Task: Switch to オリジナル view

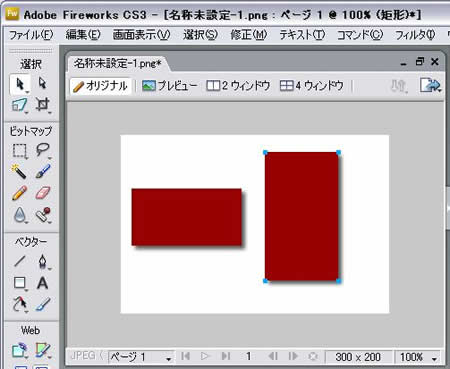Action: tap(100, 86)
